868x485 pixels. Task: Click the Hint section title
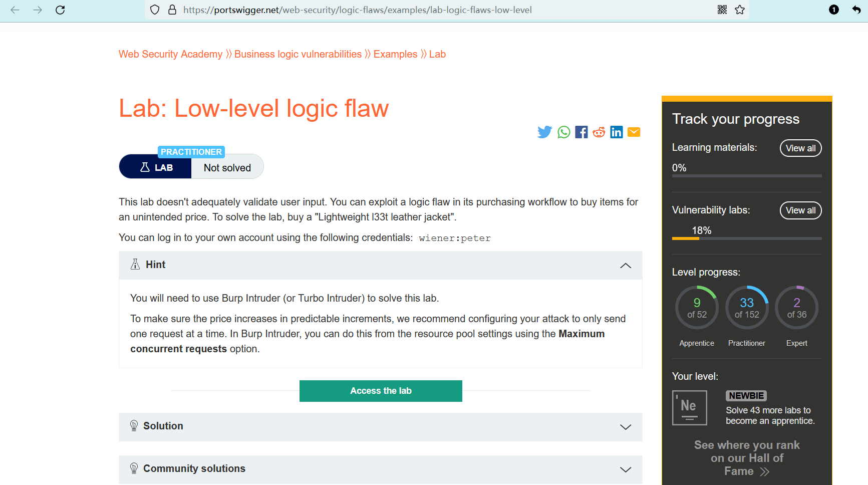pyautogui.click(x=155, y=265)
